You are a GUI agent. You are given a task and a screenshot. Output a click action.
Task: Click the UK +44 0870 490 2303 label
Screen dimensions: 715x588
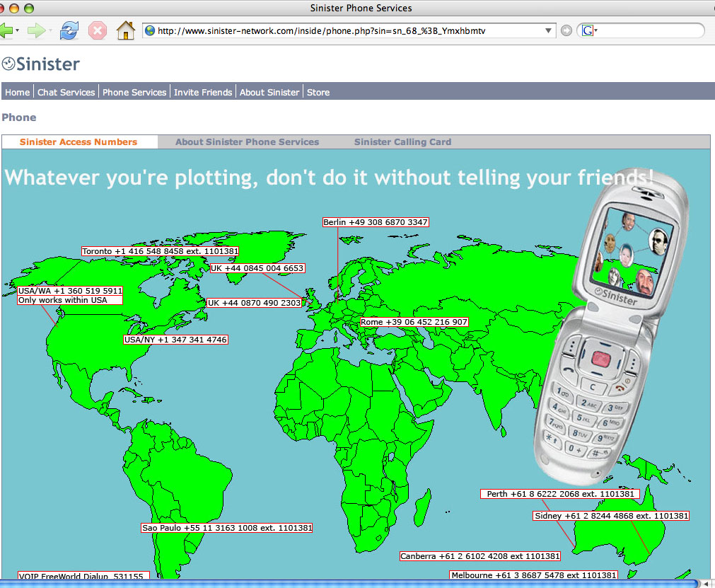(255, 302)
